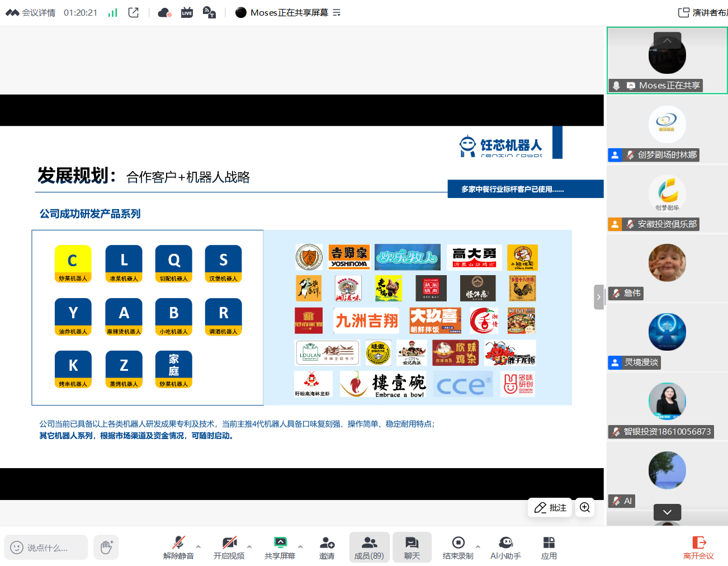The image size is (728, 566).
Task: Open the annotate (批注) tool
Action: tap(550, 507)
